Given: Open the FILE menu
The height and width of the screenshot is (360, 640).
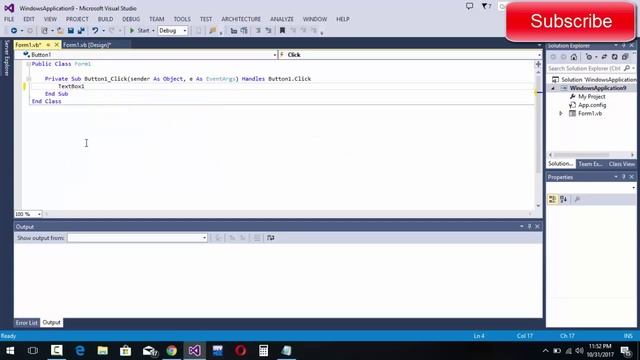Looking at the screenshot, I should [x=9, y=19].
